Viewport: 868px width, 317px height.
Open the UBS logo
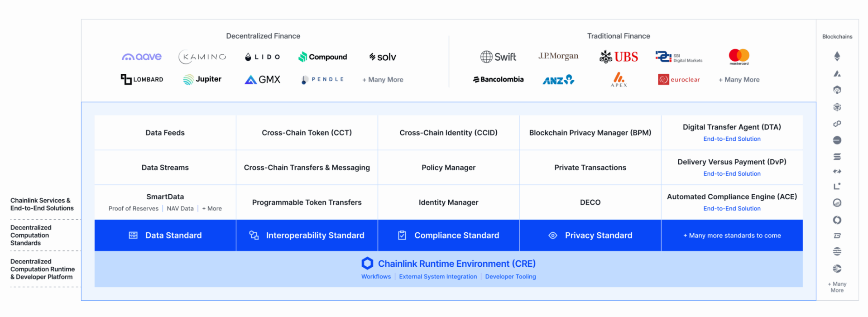(619, 57)
